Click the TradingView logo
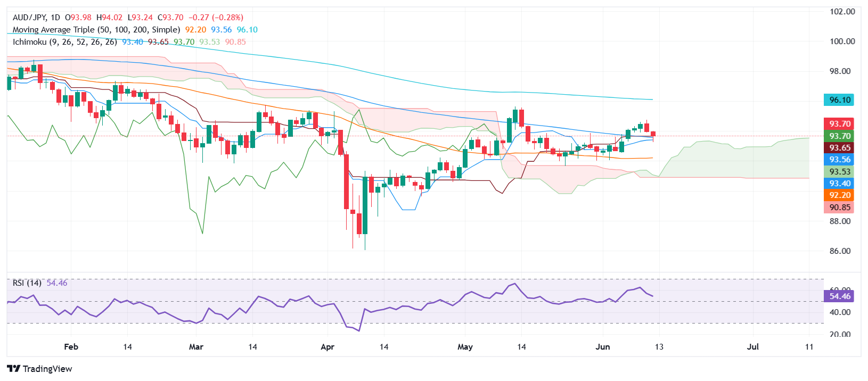Screen dimensions: 868x381 click(x=39, y=369)
